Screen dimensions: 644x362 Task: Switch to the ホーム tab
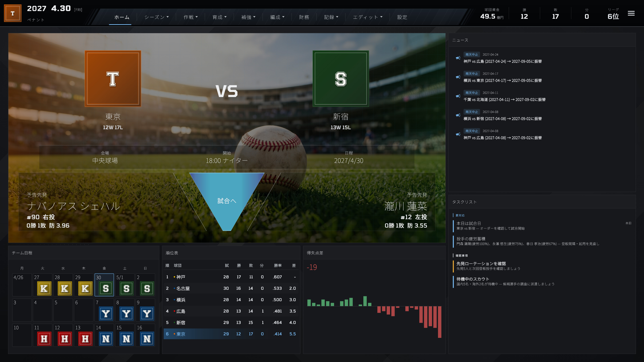(x=122, y=17)
